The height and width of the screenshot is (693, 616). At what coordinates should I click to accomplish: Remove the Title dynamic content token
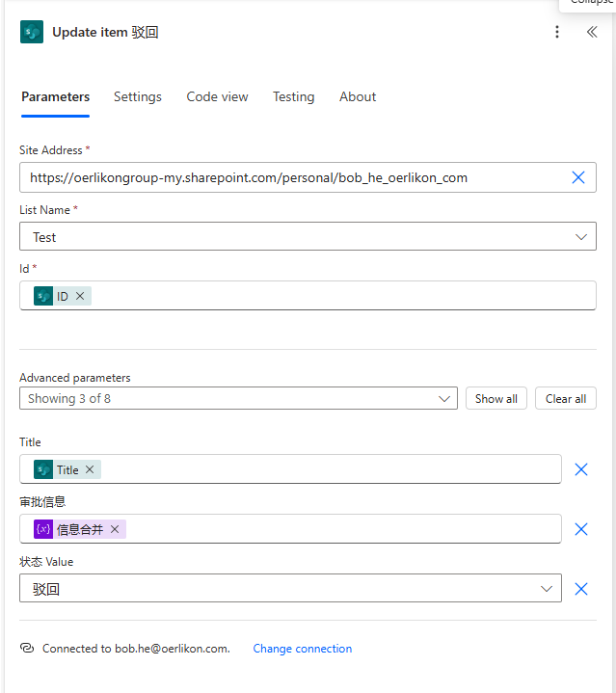(90, 469)
